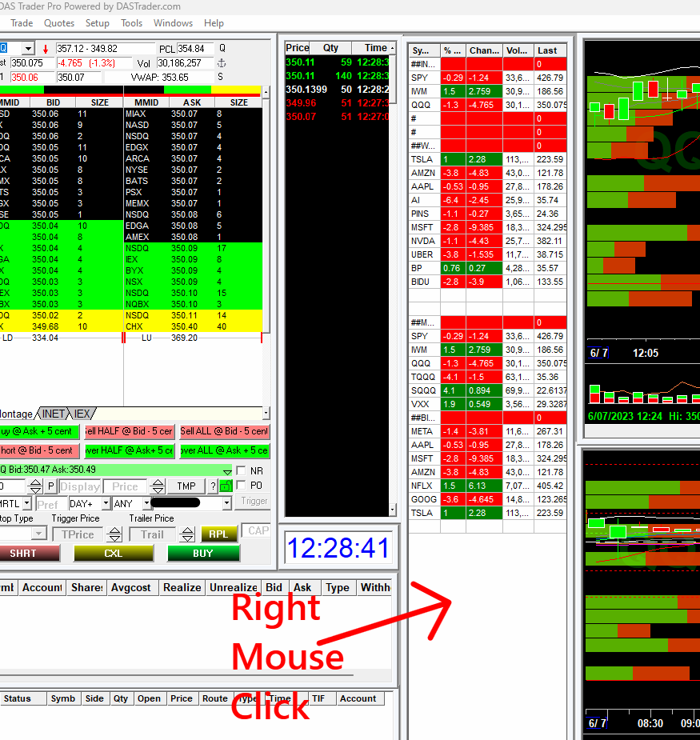The height and width of the screenshot is (740, 700).
Task: Toggle the green padlock icon in order entry
Action: [226, 486]
